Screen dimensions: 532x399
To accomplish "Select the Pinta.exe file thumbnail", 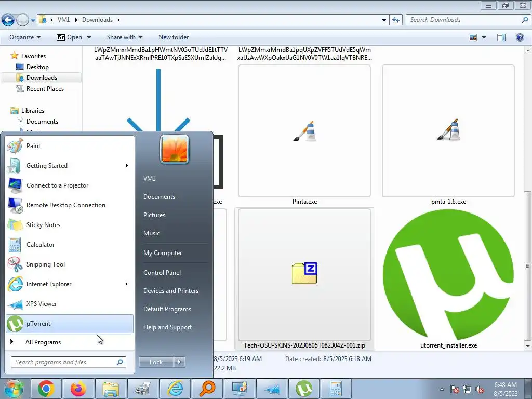I will (x=304, y=131).
